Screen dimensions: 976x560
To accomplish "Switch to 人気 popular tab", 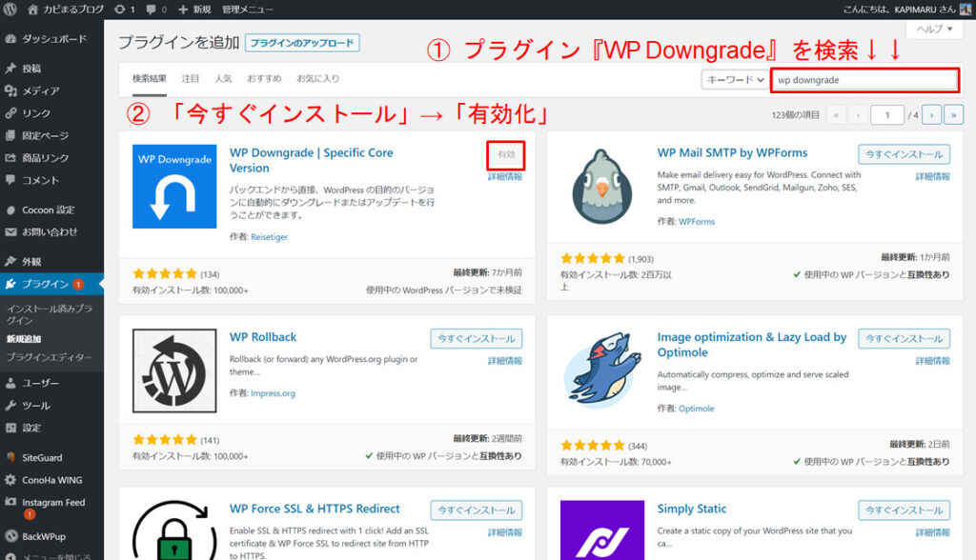I will click(x=223, y=78).
